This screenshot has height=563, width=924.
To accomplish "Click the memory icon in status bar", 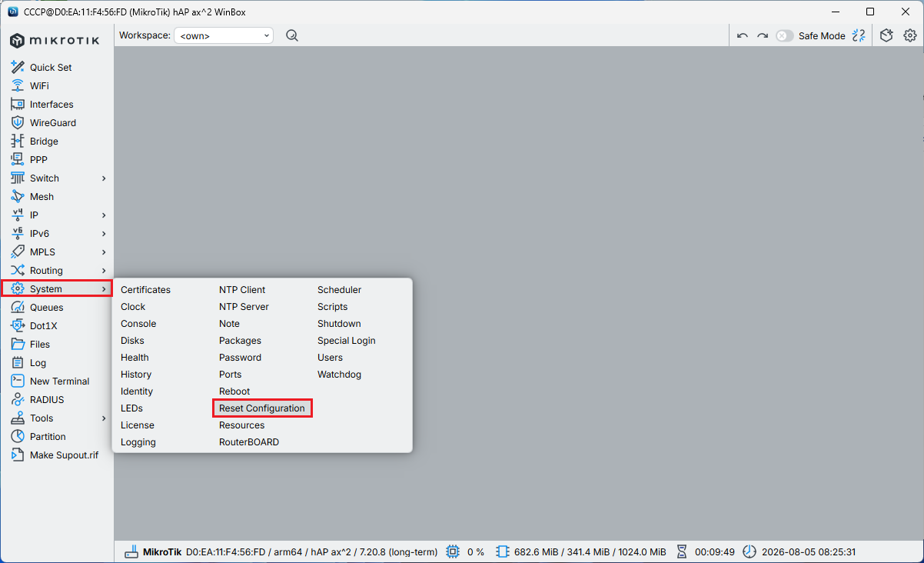I will [x=503, y=552].
